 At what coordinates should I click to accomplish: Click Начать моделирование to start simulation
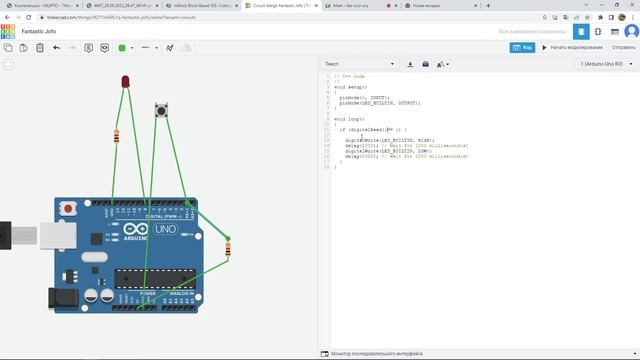coord(572,48)
